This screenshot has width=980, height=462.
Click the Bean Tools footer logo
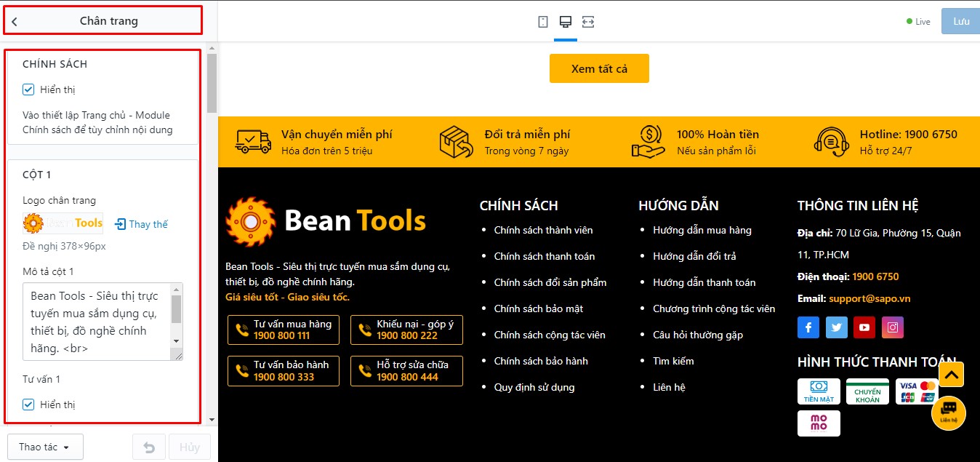pyautogui.click(x=326, y=221)
